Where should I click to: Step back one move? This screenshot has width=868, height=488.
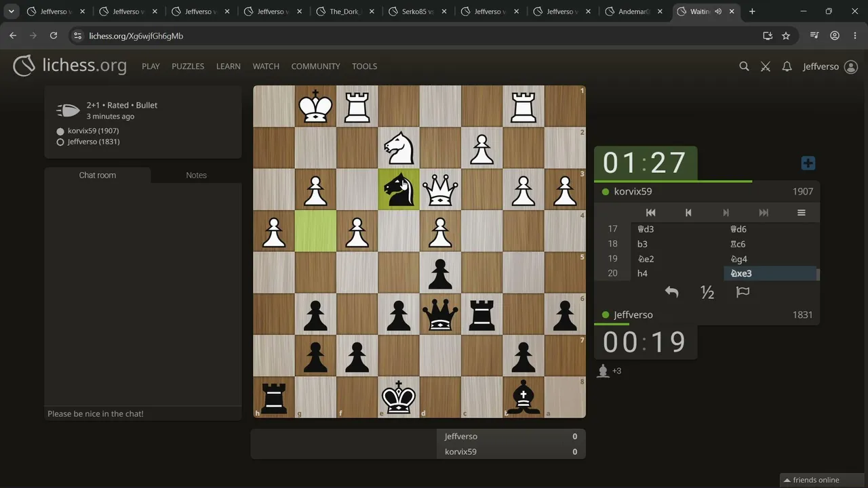click(688, 213)
